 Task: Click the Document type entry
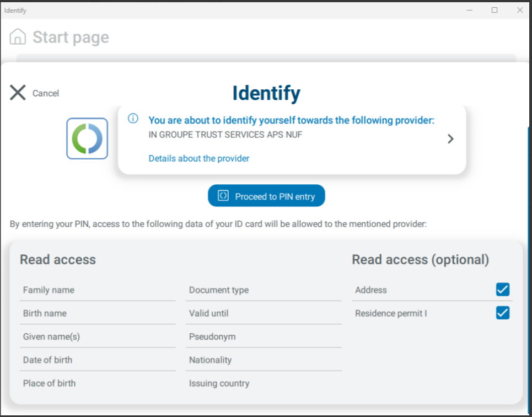pyautogui.click(x=219, y=290)
